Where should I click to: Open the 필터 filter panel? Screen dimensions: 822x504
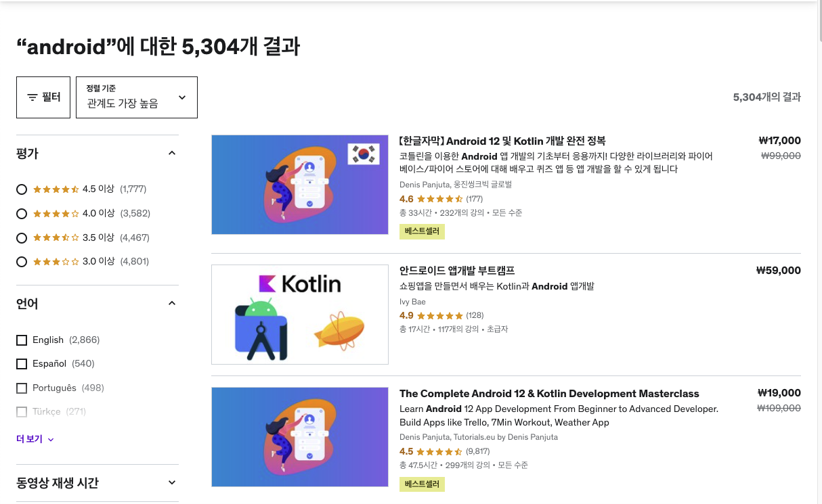tap(43, 97)
